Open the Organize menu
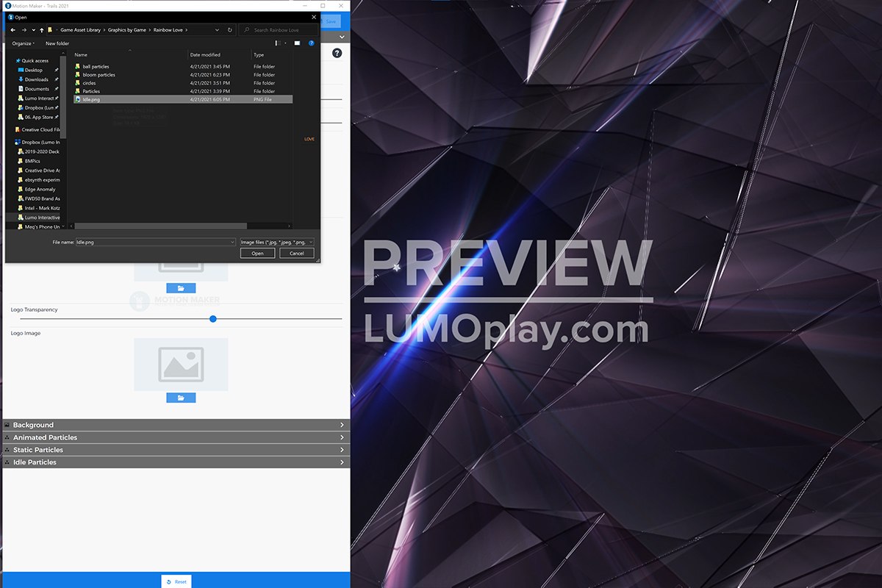This screenshot has height=588, width=882. pyautogui.click(x=23, y=43)
